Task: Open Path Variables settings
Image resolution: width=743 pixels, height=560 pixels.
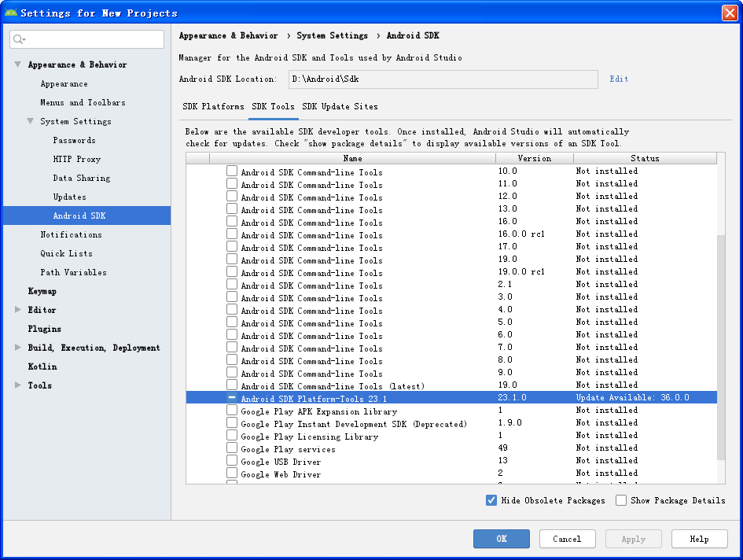Action: [73, 272]
